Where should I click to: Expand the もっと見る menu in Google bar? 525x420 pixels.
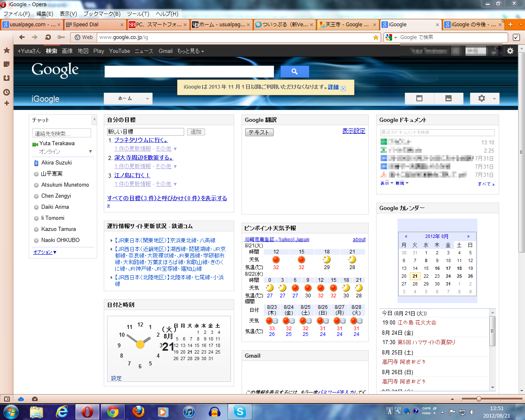190,51
